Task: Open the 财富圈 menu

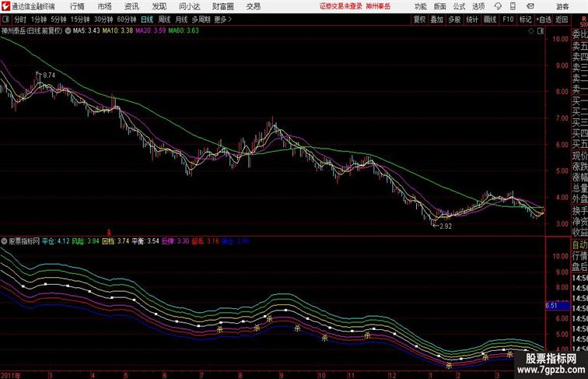Action: click(222, 6)
